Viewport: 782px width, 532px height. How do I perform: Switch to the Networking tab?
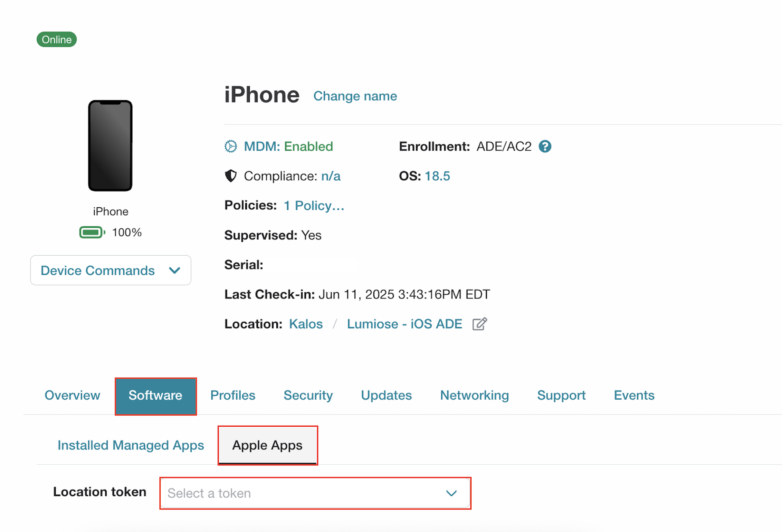click(474, 395)
